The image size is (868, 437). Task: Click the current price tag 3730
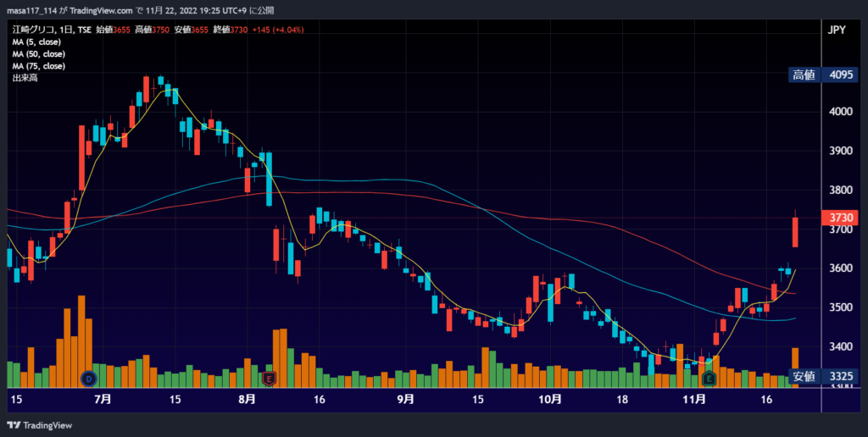841,218
